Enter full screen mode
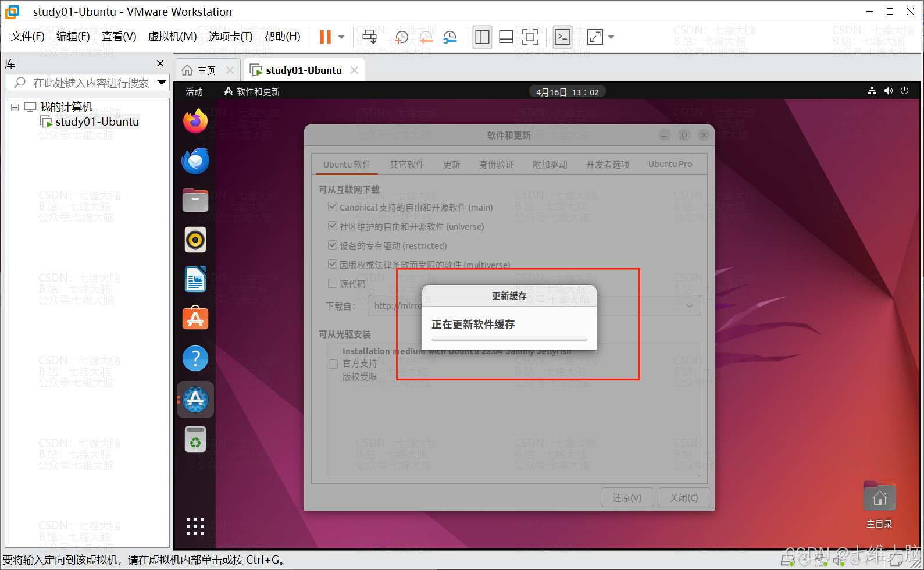Image resolution: width=924 pixels, height=570 pixels. [530, 37]
